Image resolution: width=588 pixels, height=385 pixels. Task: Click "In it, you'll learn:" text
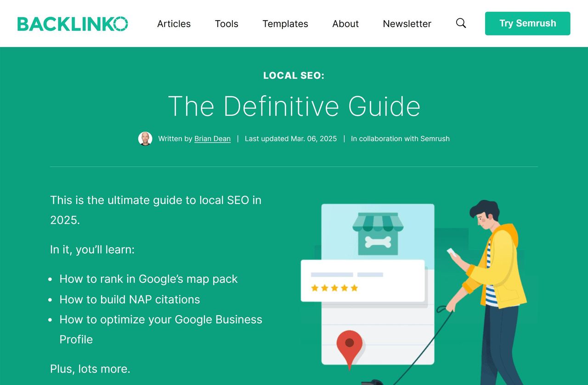[x=92, y=249]
